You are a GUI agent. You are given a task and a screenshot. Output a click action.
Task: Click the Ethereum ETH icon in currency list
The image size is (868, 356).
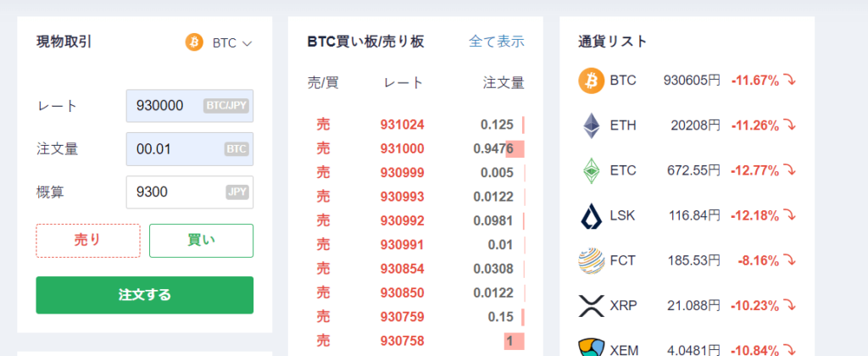click(592, 125)
